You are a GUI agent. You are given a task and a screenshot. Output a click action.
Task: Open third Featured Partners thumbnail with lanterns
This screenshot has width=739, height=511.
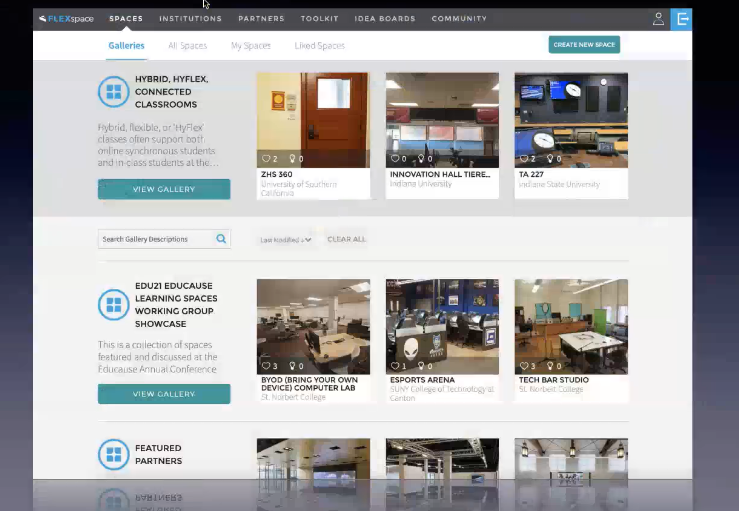571,459
